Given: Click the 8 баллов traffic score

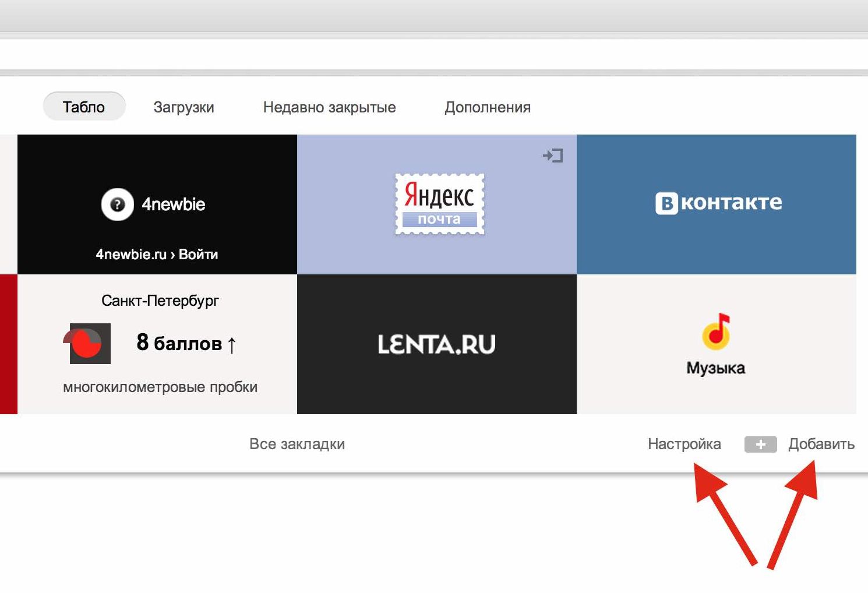Looking at the screenshot, I should 186,343.
